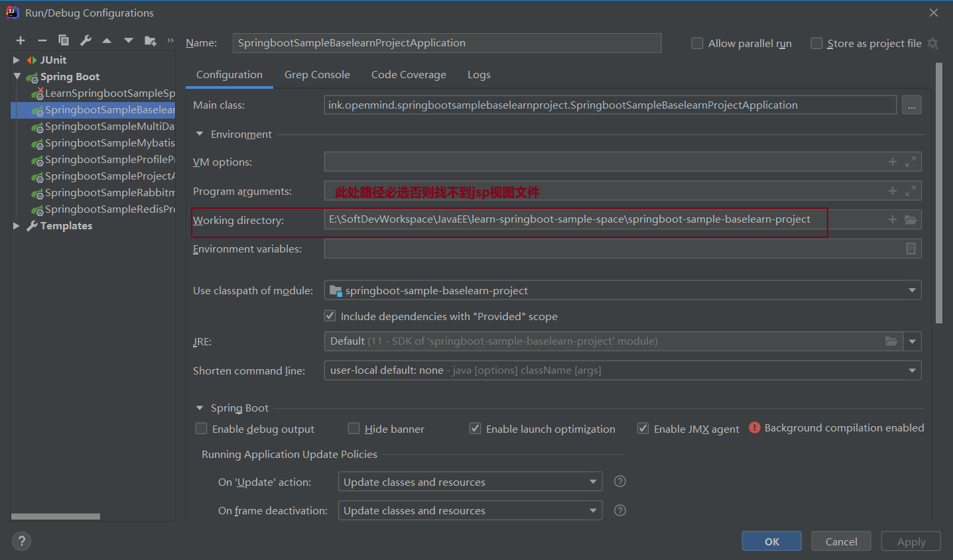Open Use classpath of module dropdown
953x560 pixels.
coord(912,290)
